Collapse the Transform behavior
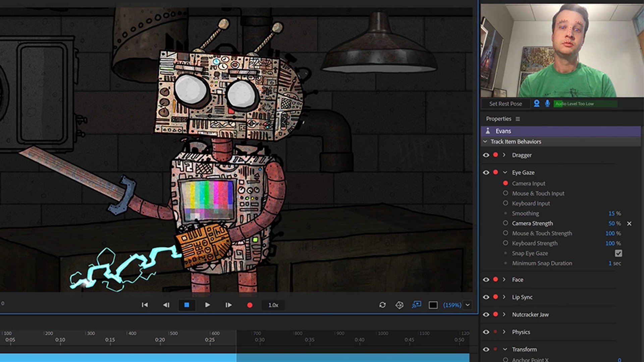644x362 pixels. point(505,349)
